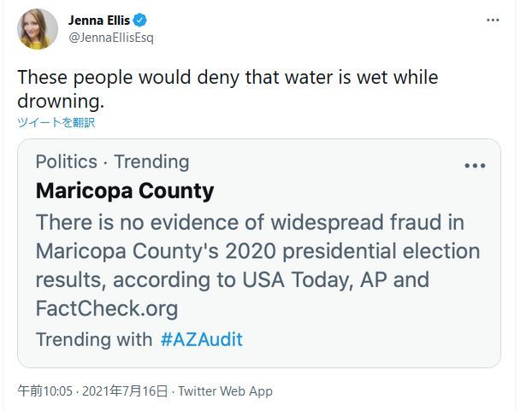Click the word 'drowning.' in tweet
The width and height of the screenshot is (532, 411).
61,101
